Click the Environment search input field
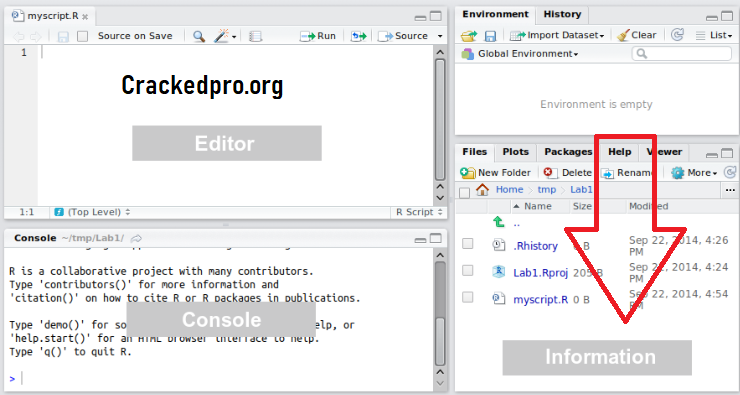The height and width of the screenshot is (395, 740). (682, 54)
